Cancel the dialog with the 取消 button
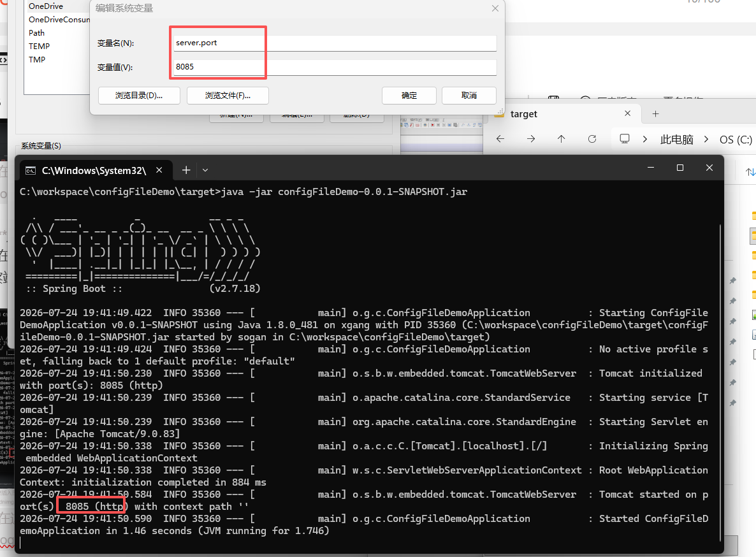The image size is (756, 557). click(x=469, y=96)
